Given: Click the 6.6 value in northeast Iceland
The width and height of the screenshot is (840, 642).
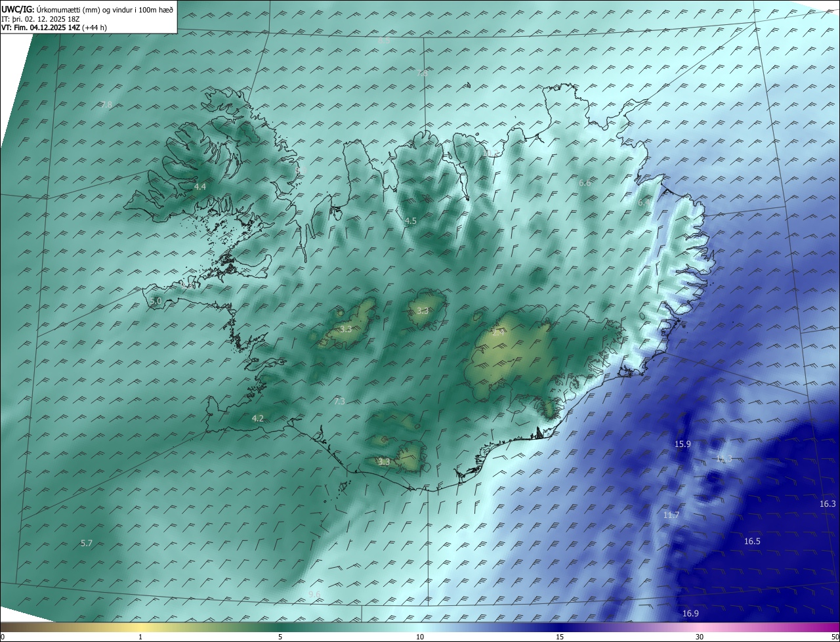Looking at the screenshot, I should click(585, 183).
